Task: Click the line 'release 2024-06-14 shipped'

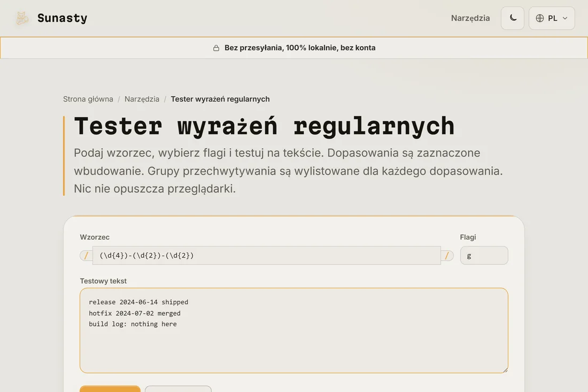Action: click(138, 302)
